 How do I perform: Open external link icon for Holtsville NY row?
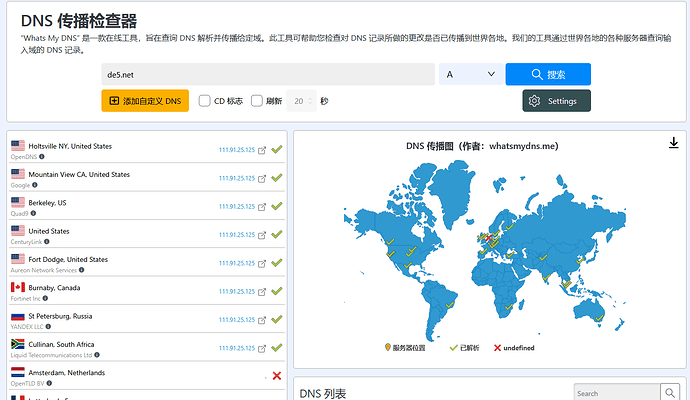click(262, 150)
